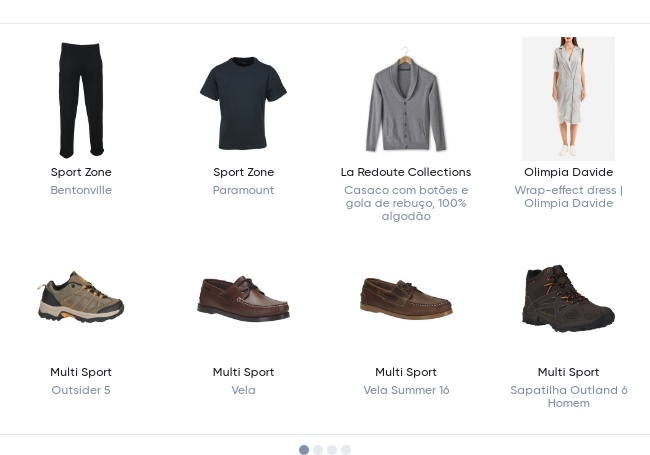Click La Redoute Collections brand label

pos(405,172)
